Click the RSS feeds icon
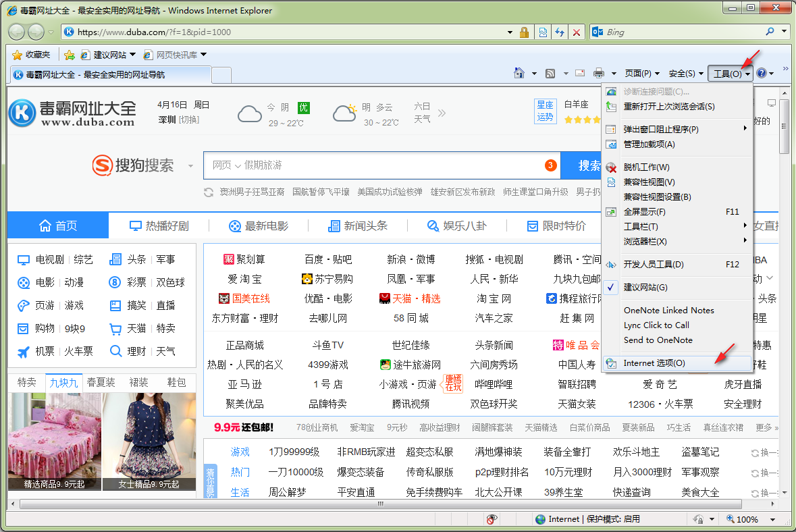The height and width of the screenshot is (532, 796). click(550, 74)
